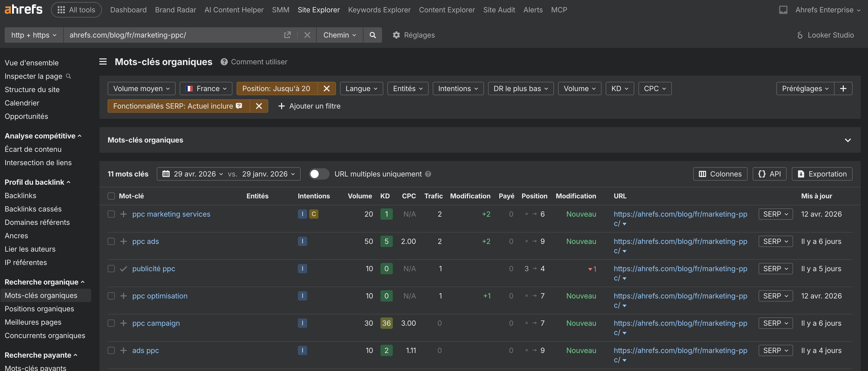Go to Brand Radar
The width and height of the screenshot is (868, 371).
[176, 10]
